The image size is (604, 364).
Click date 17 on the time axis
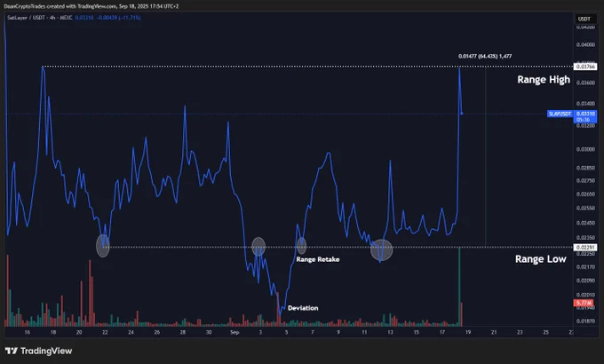(x=442, y=332)
